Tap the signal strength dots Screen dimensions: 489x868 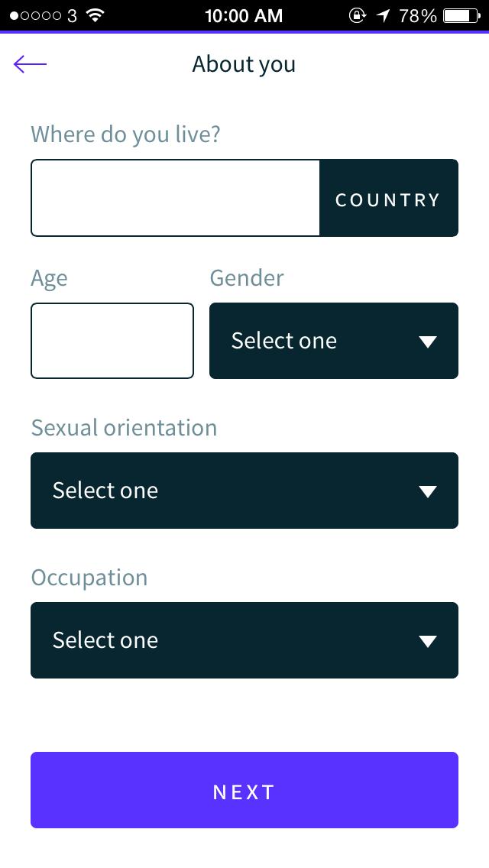point(36,15)
